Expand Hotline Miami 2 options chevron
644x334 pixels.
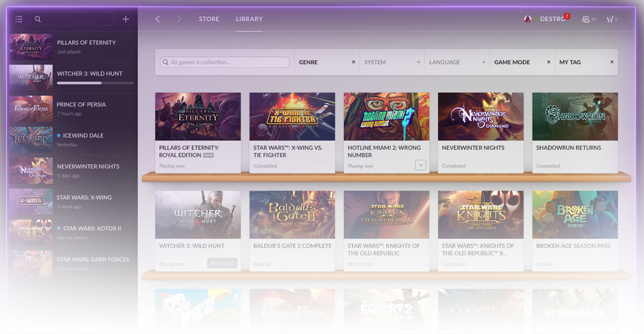tap(421, 165)
